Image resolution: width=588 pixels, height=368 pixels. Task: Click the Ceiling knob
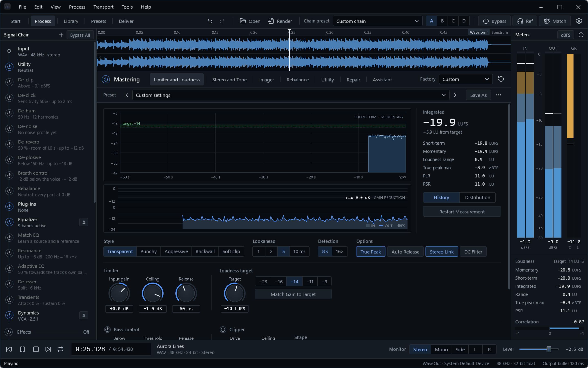pos(153,293)
